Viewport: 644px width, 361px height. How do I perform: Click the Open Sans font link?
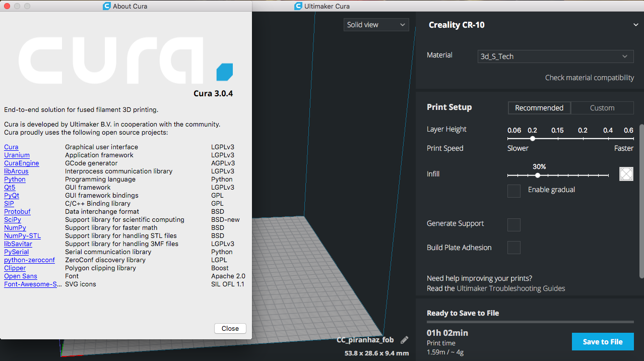(x=20, y=276)
